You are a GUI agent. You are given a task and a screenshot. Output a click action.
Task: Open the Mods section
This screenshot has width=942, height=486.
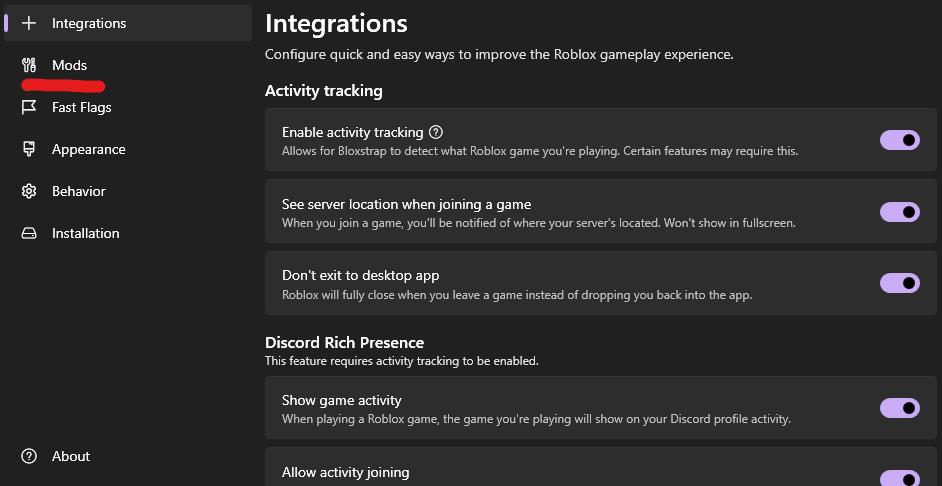point(69,65)
